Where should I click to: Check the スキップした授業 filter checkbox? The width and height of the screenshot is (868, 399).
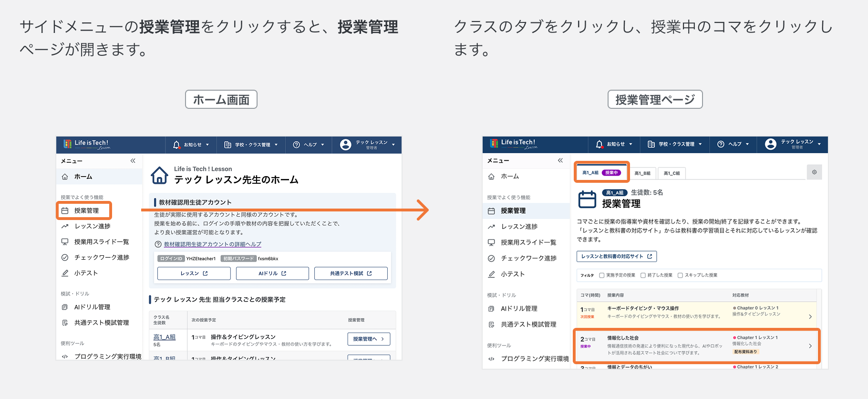click(680, 275)
